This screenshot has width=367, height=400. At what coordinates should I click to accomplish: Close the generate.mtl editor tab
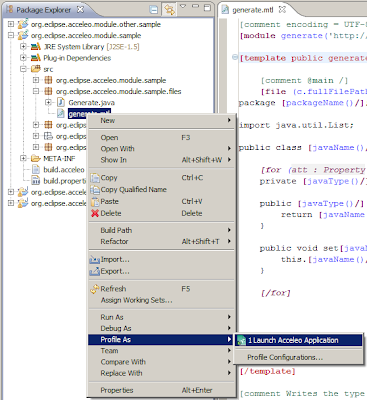click(x=282, y=9)
